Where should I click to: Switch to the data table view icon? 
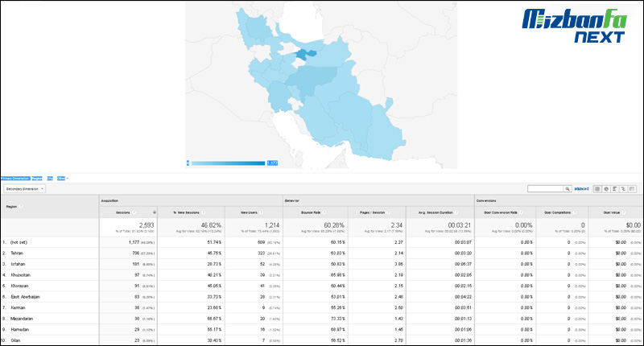(x=597, y=188)
